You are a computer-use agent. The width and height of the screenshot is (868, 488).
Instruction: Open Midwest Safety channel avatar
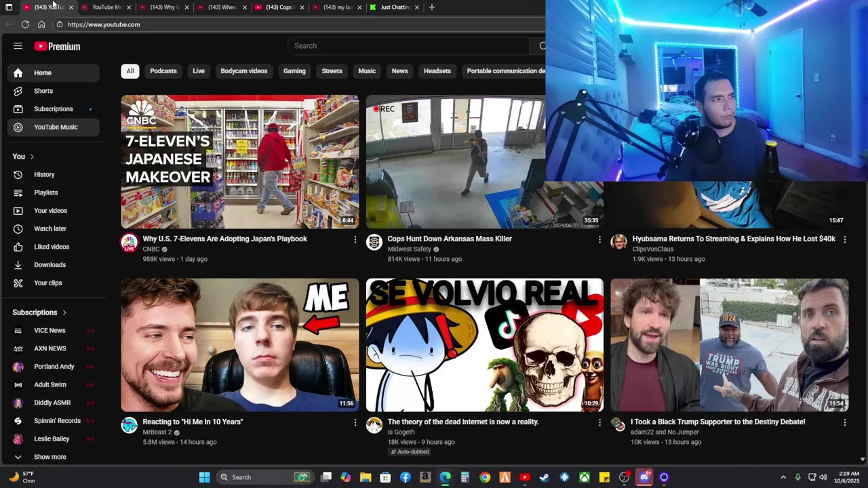point(374,243)
